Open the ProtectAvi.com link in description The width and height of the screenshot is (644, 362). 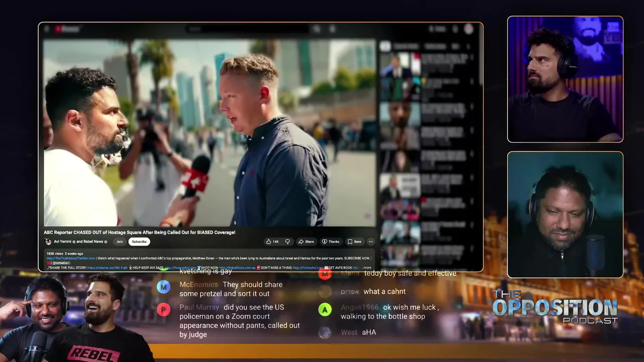(x=180, y=268)
